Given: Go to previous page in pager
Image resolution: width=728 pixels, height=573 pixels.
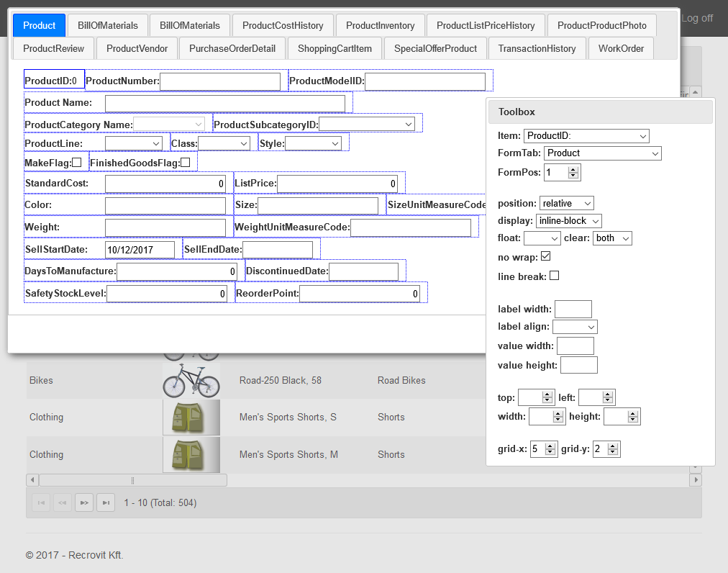Looking at the screenshot, I should coord(63,502).
